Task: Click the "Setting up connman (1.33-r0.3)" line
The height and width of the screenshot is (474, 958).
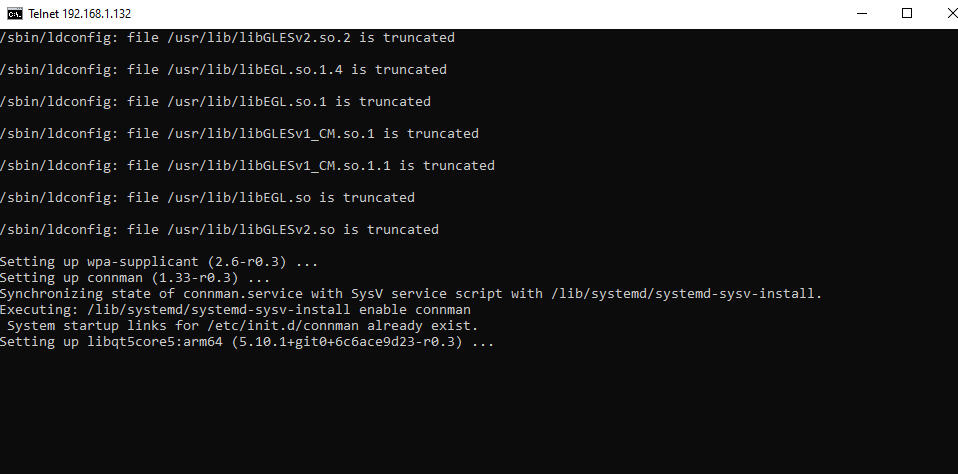Action: tap(135, 278)
